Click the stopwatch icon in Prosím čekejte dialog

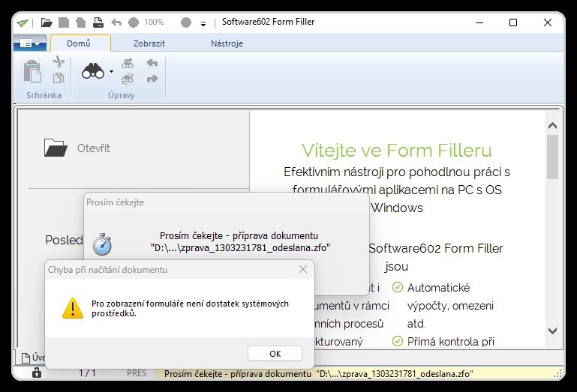coord(102,244)
